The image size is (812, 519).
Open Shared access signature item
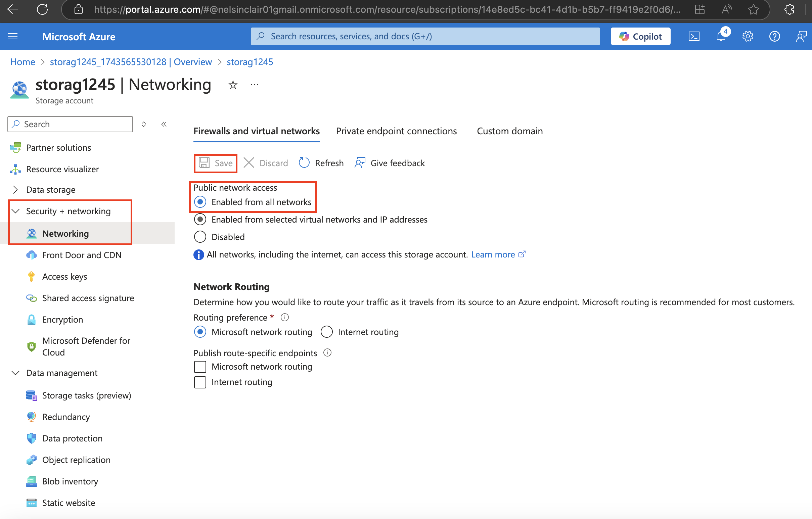pyautogui.click(x=88, y=298)
